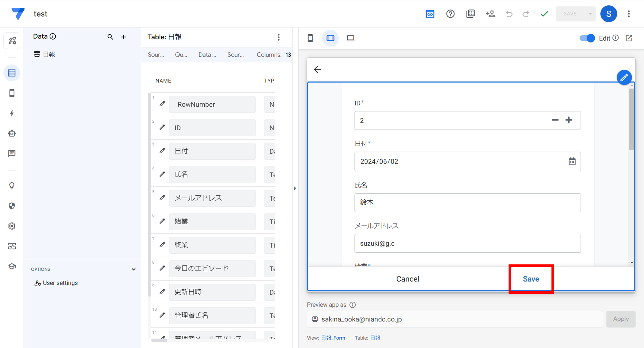Open the Chat apps message icon
The height and width of the screenshot is (348, 644).
tap(12, 153)
